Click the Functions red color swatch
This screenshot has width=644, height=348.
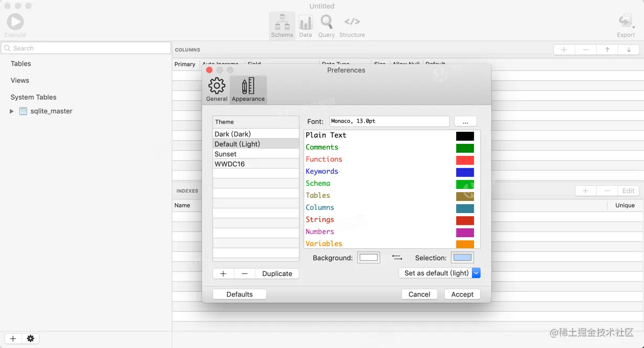(x=465, y=160)
